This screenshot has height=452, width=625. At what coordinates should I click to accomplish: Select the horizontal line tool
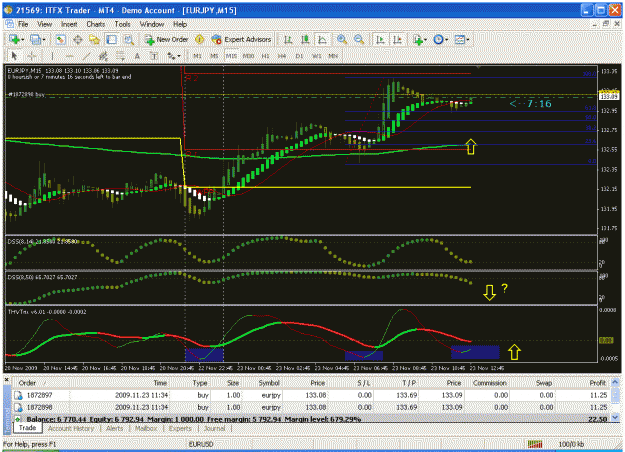pyautogui.click(x=69, y=56)
